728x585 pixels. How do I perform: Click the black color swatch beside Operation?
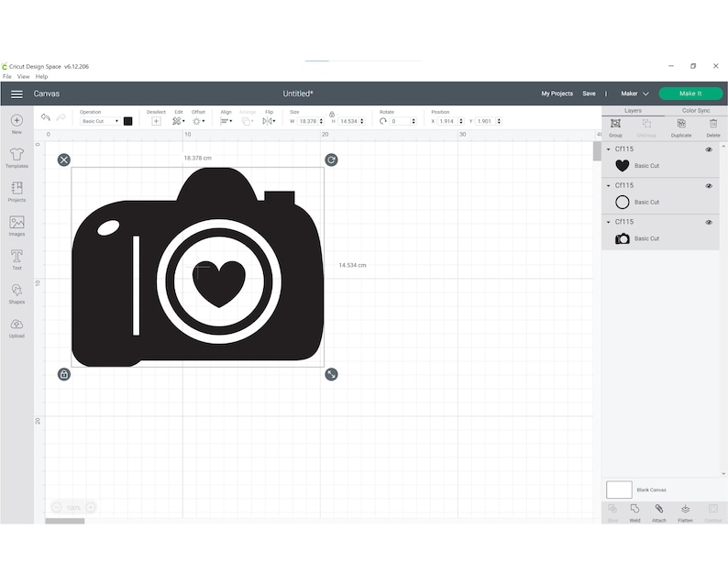pyautogui.click(x=128, y=121)
